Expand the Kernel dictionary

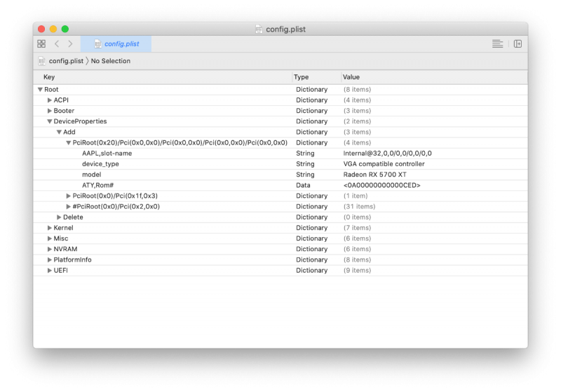coord(50,228)
